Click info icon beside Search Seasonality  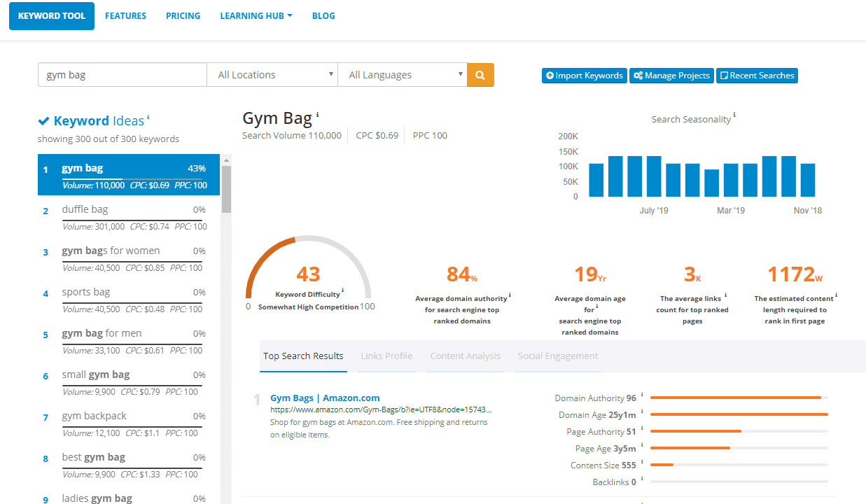click(734, 115)
